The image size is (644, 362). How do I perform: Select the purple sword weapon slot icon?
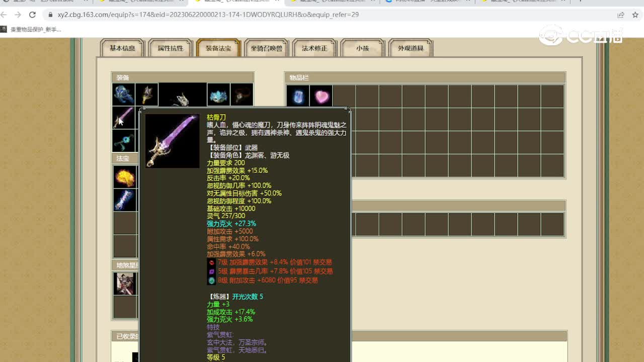click(124, 118)
